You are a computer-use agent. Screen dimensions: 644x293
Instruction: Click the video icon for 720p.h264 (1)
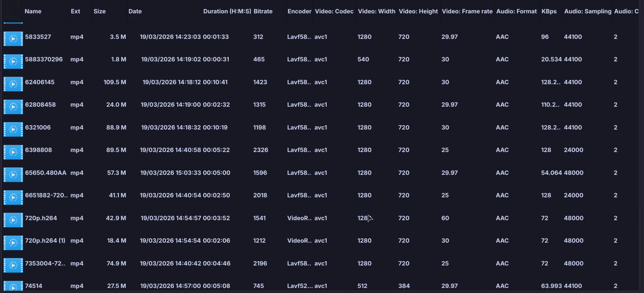pos(13,242)
